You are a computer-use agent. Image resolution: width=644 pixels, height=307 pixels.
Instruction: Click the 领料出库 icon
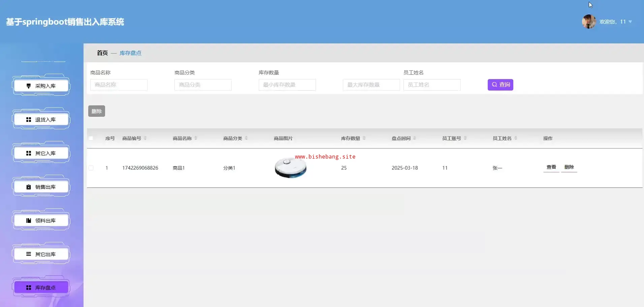[x=29, y=221]
